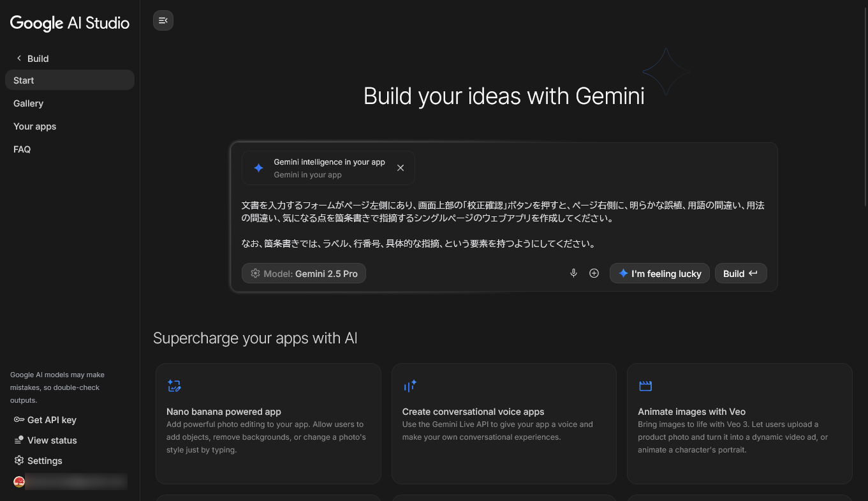This screenshot has width=868, height=501.
Task: Open Gallery from the sidebar
Action: point(29,103)
